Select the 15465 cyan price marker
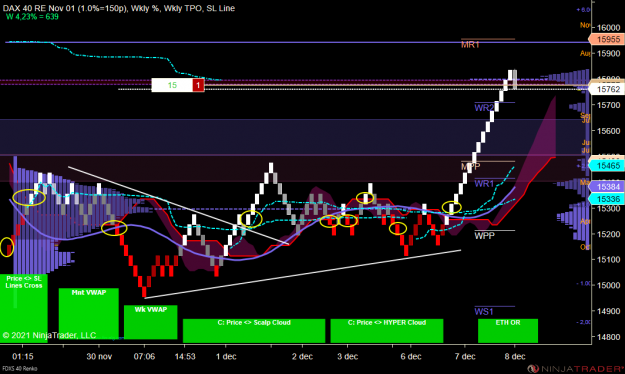 click(x=606, y=165)
